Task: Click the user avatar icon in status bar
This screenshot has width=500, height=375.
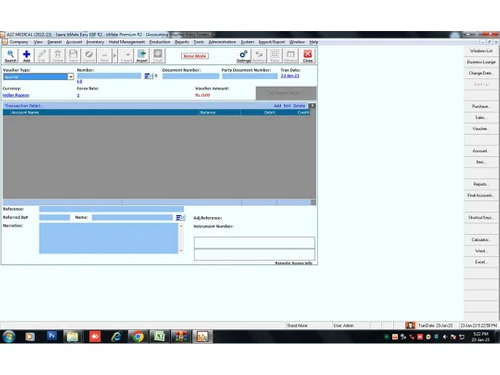Action: pos(410,325)
